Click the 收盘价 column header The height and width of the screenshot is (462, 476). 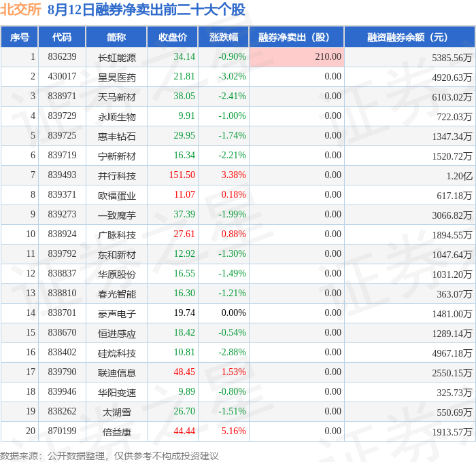click(x=173, y=37)
